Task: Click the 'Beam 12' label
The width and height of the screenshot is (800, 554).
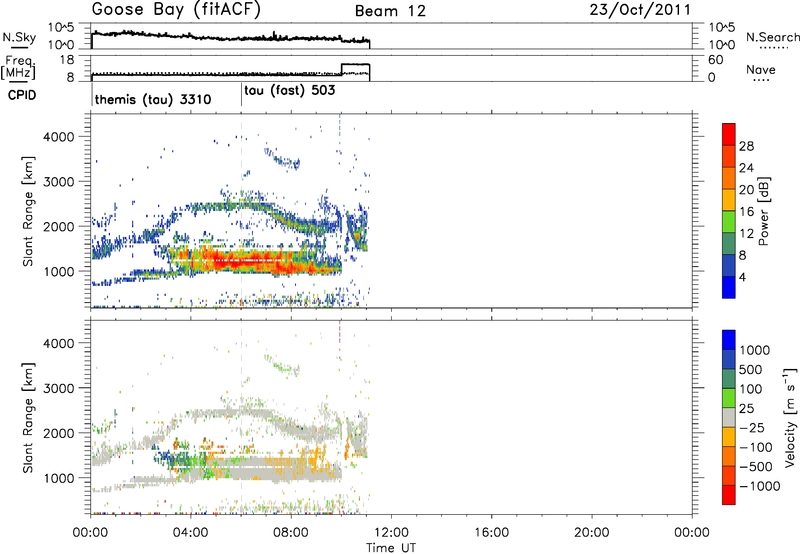Action: coord(390,11)
